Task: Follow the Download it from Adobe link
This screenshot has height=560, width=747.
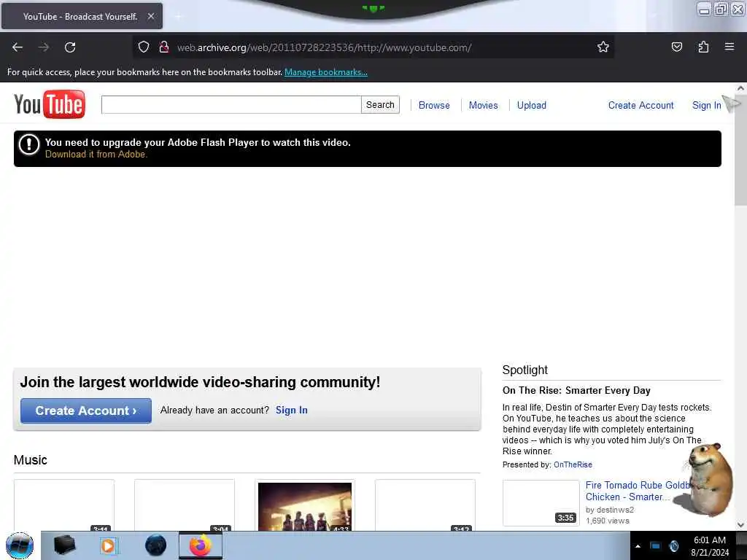Action: tap(96, 155)
